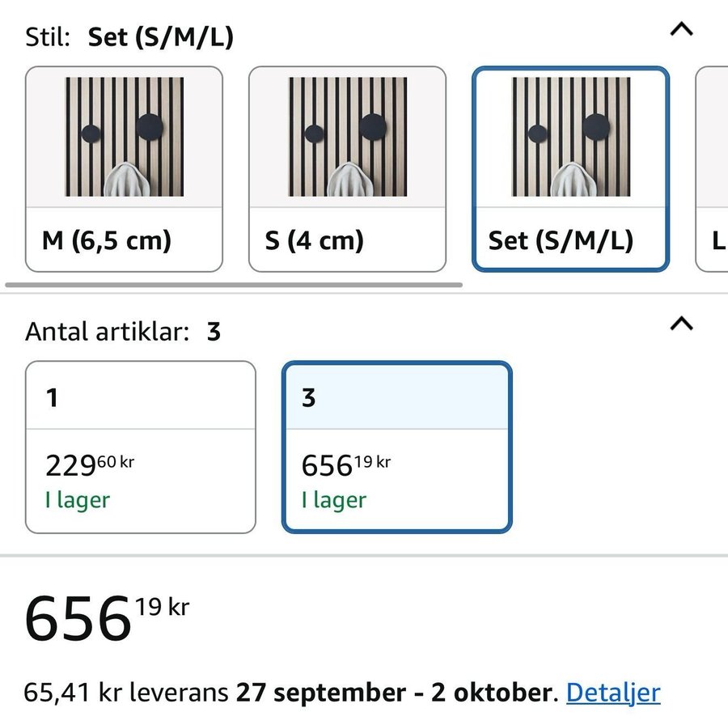The height and width of the screenshot is (725, 728).
Task: Click the large 656,19 kr price
Action: (x=108, y=619)
